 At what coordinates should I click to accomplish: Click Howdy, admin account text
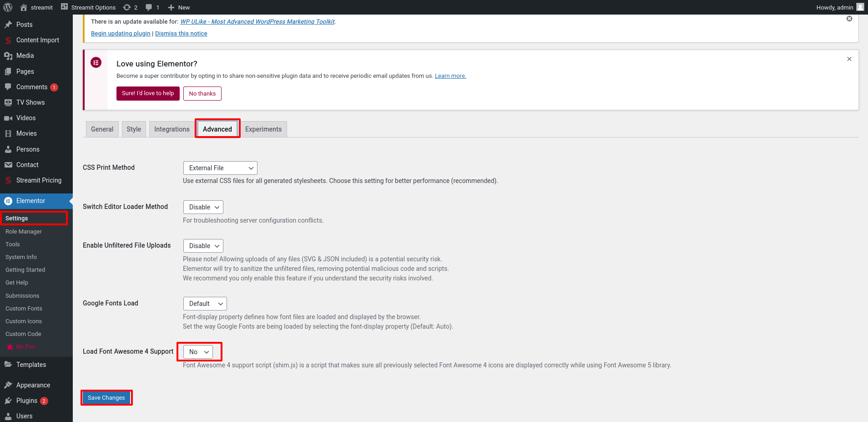[x=834, y=7]
